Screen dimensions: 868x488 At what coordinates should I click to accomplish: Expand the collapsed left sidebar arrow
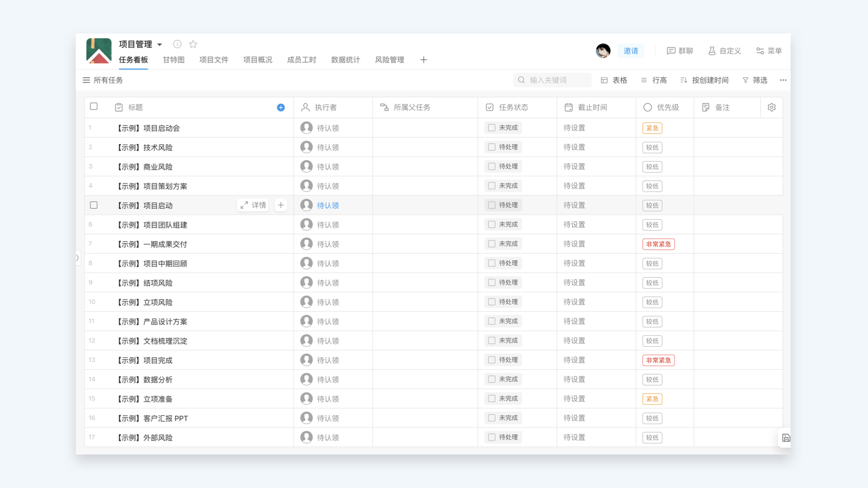tap(78, 258)
